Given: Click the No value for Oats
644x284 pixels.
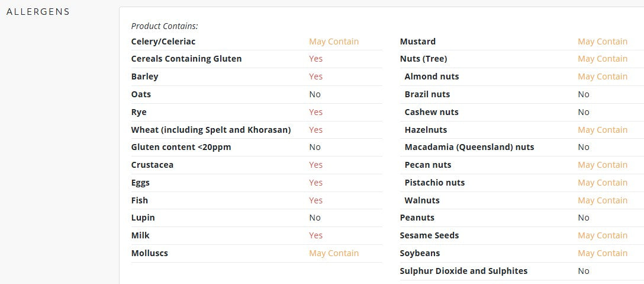Looking at the screenshot, I should [x=315, y=94].
